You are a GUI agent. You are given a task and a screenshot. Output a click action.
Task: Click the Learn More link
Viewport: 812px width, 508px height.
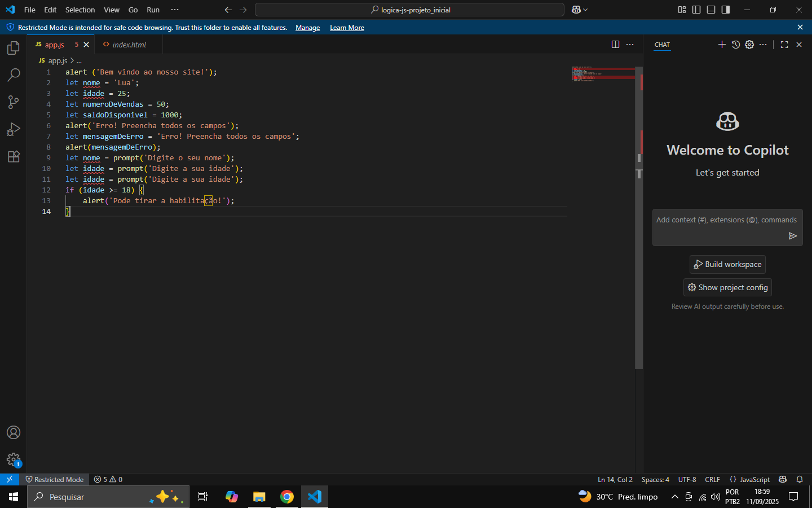point(347,28)
